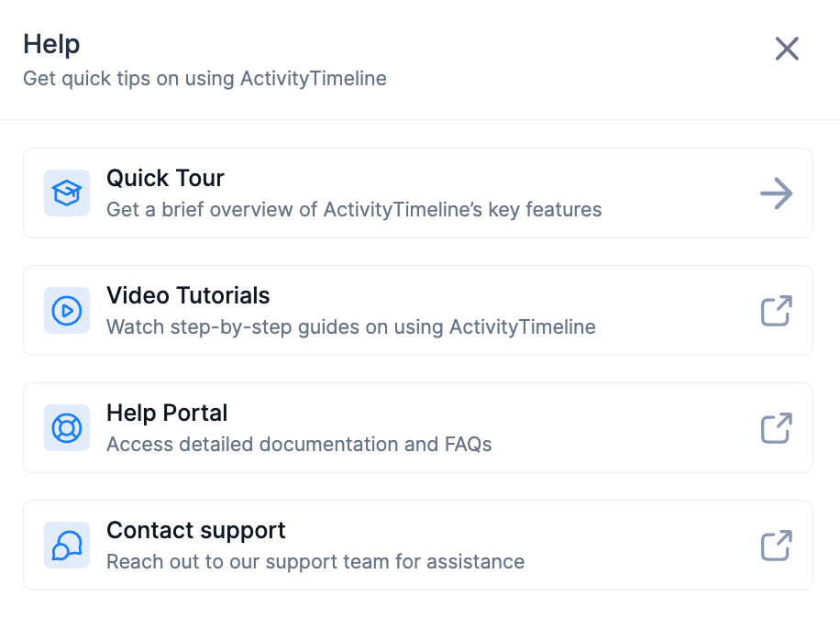The height and width of the screenshot is (618, 840).
Task: Click the chat bubbles Contact support icon
Action: coord(67,545)
